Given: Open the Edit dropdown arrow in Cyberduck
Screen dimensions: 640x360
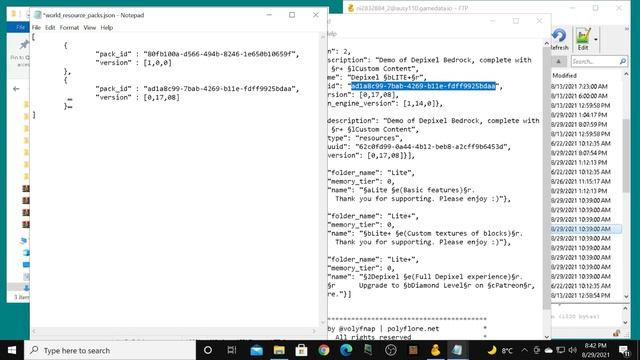Looking at the screenshot, I should coord(596,40).
